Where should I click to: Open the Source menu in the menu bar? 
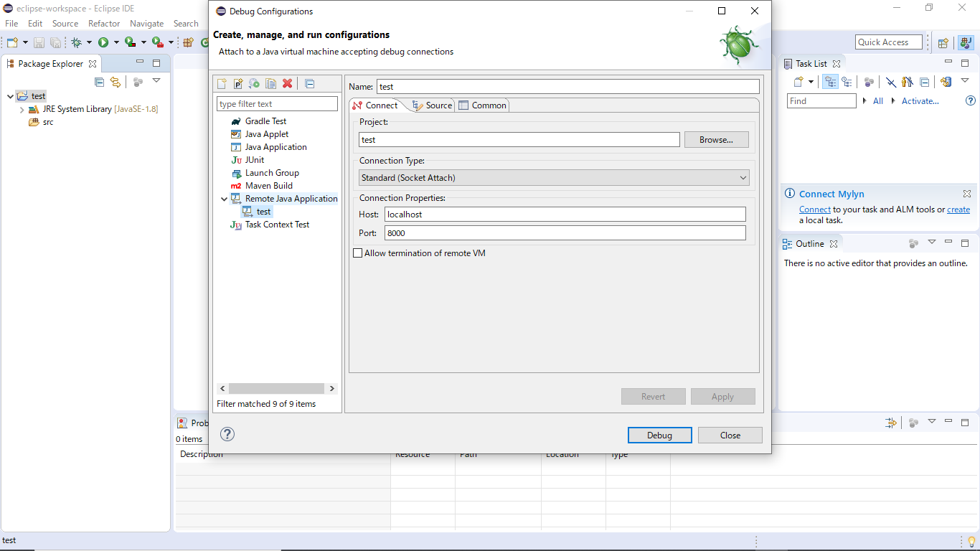65,24
